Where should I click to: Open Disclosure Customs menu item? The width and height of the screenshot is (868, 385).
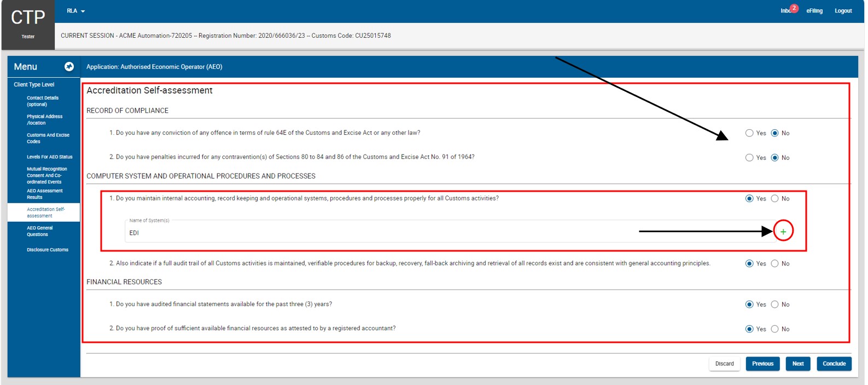[48, 250]
